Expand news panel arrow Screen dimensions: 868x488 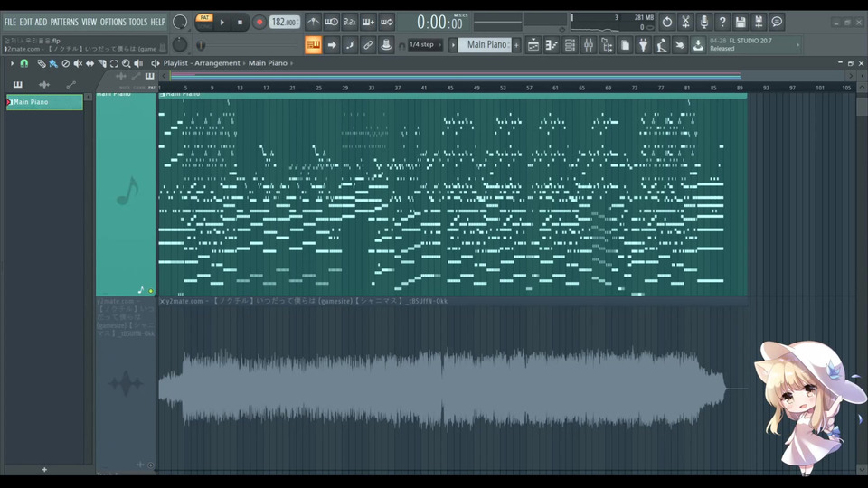(x=798, y=45)
